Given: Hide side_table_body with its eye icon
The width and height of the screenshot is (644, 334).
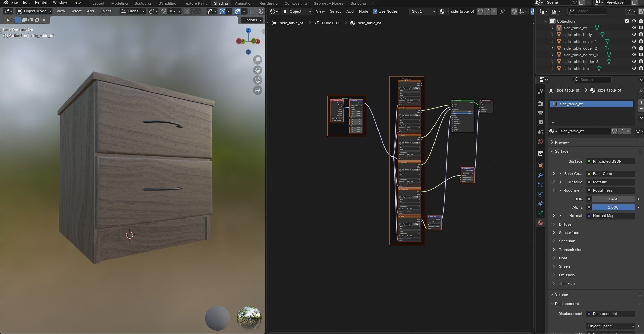Looking at the screenshot, I should 634,35.
